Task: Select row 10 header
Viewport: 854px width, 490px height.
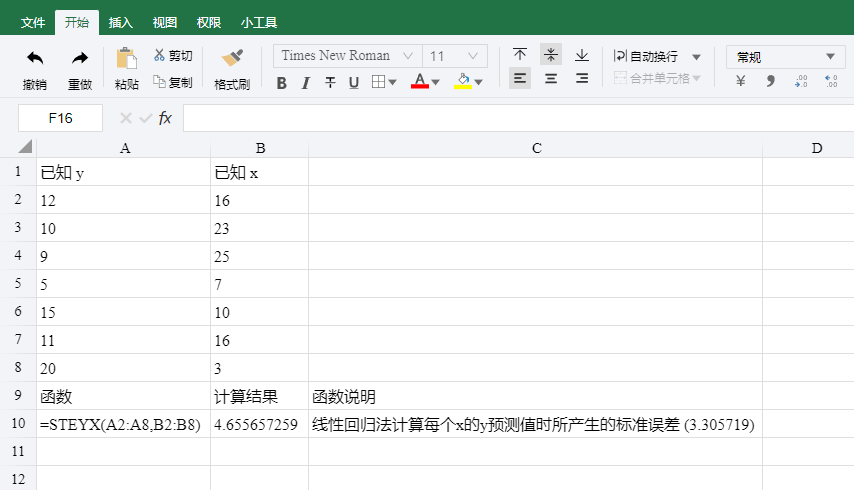Action: point(18,424)
